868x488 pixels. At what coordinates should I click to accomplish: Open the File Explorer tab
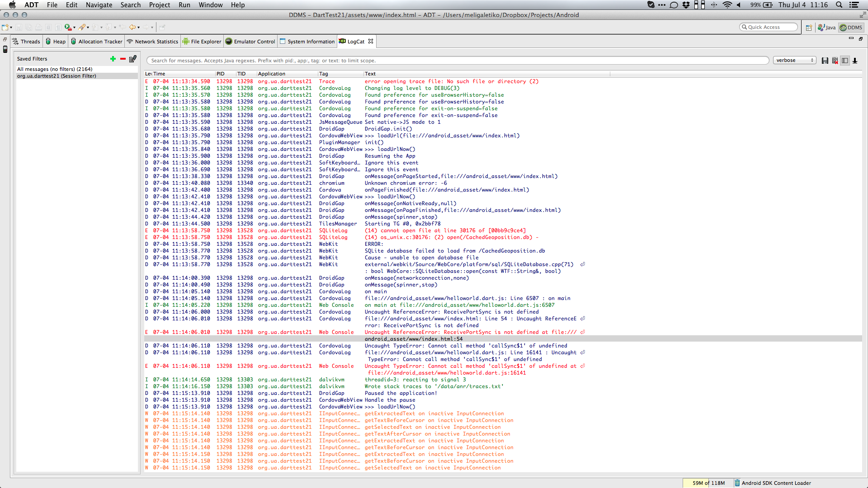click(202, 42)
